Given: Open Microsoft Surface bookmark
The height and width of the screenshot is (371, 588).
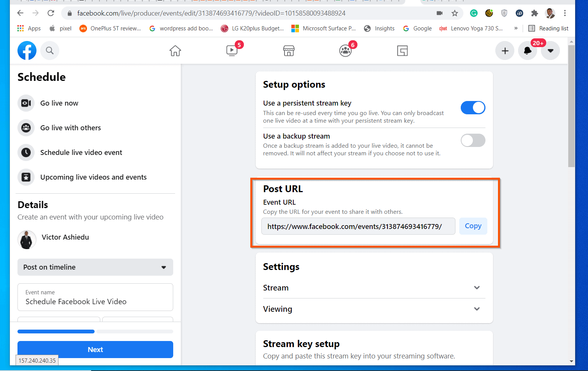Looking at the screenshot, I should (324, 28).
